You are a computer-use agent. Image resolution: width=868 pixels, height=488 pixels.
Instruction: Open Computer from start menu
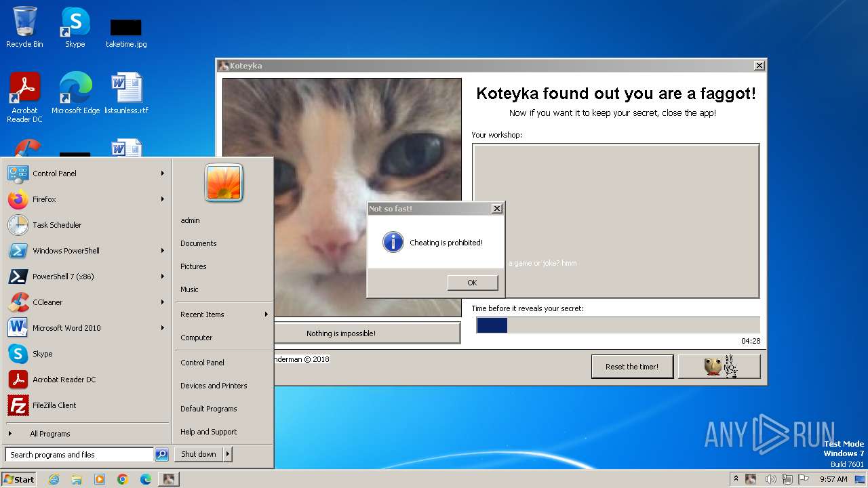click(x=197, y=338)
